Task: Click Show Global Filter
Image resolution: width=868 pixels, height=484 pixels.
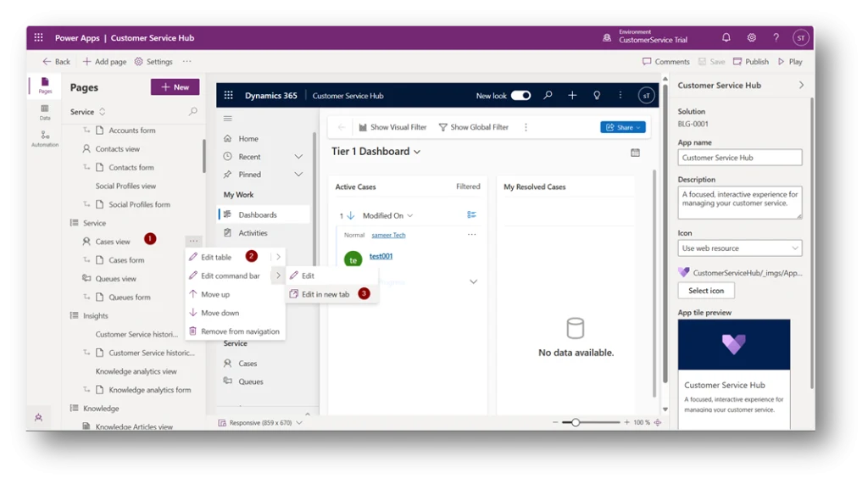Action: tap(473, 127)
